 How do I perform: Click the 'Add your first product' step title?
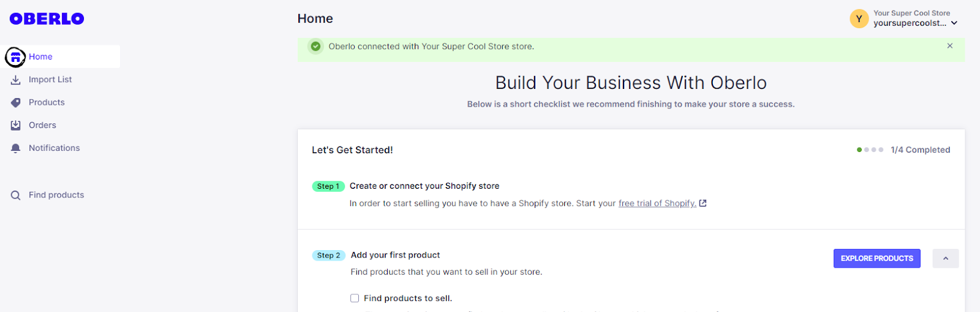(x=395, y=255)
